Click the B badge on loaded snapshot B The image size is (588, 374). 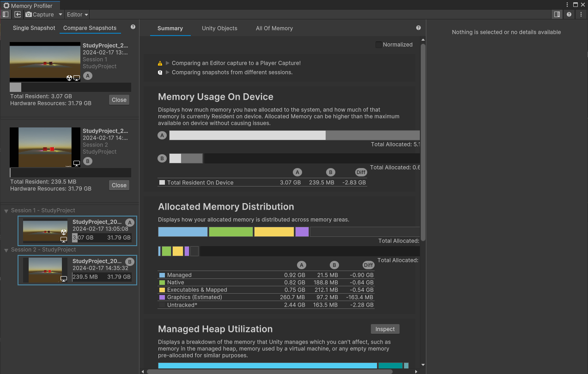coord(88,161)
